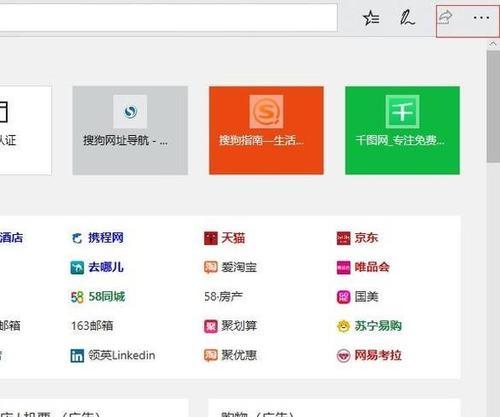
Task: Open the 国美 link
Action: pyautogui.click(x=366, y=297)
